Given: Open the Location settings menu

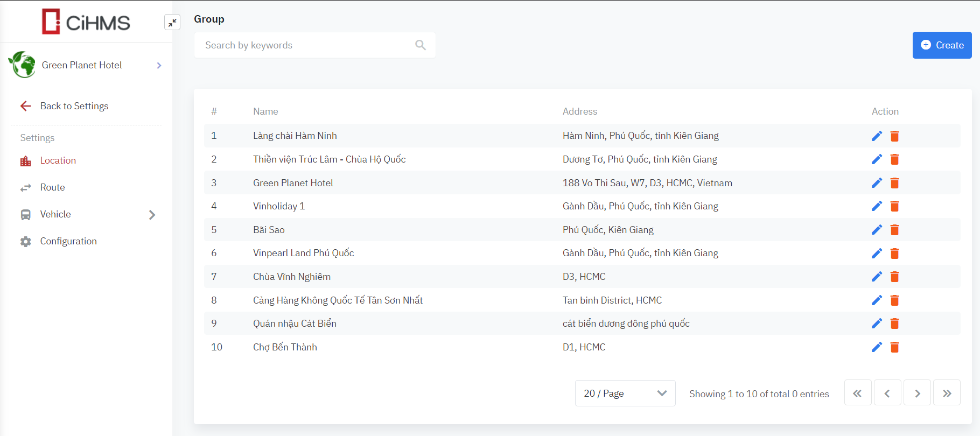Looking at the screenshot, I should tap(58, 160).
